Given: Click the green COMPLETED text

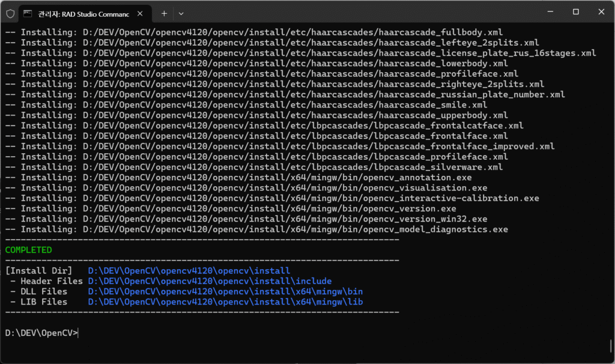Looking at the screenshot, I should click(x=28, y=250).
